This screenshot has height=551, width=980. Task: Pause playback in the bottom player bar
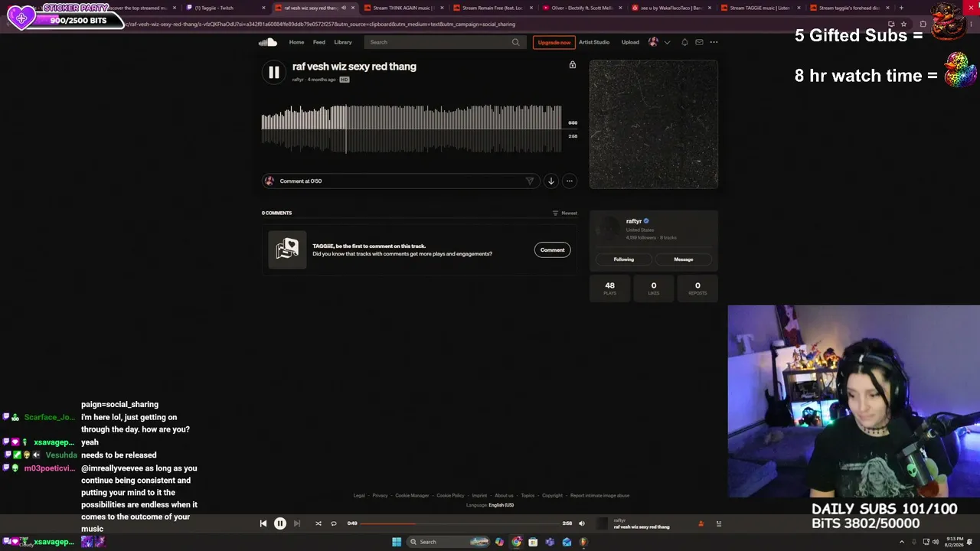[280, 523]
